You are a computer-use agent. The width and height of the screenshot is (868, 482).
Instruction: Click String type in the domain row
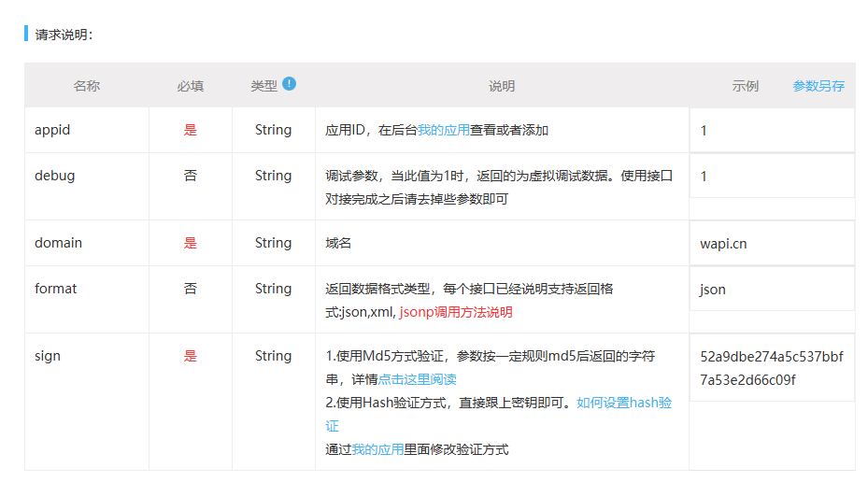pyautogui.click(x=273, y=243)
